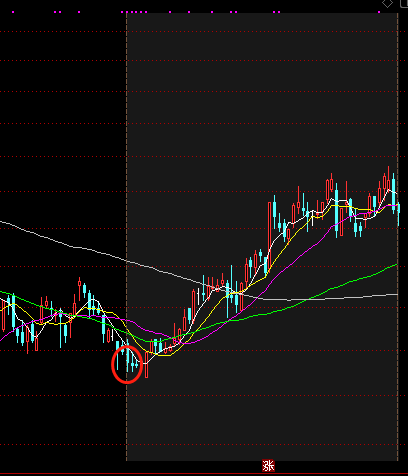Click the rightmost magenta dot marker at top

(379, 12)
